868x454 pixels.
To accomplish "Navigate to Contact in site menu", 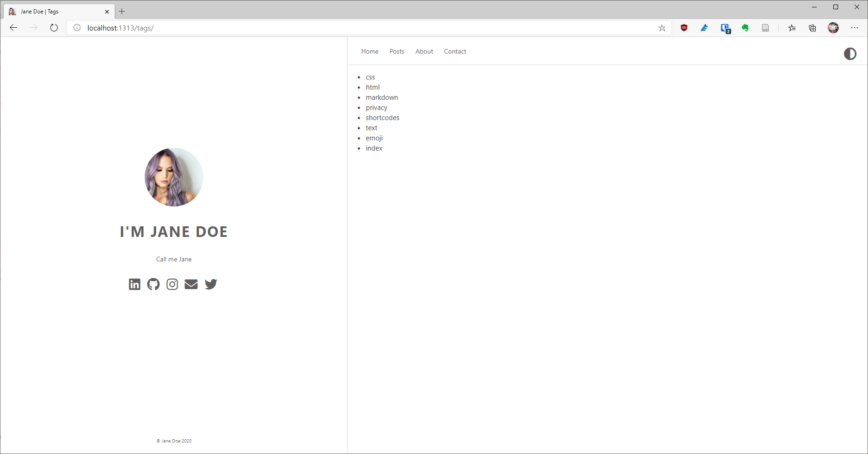I will coord(455,51).
